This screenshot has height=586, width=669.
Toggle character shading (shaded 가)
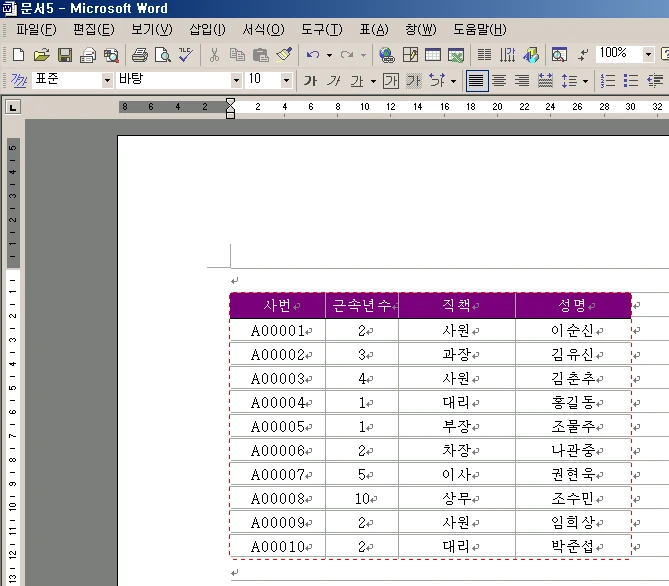(x=413, y=80)
